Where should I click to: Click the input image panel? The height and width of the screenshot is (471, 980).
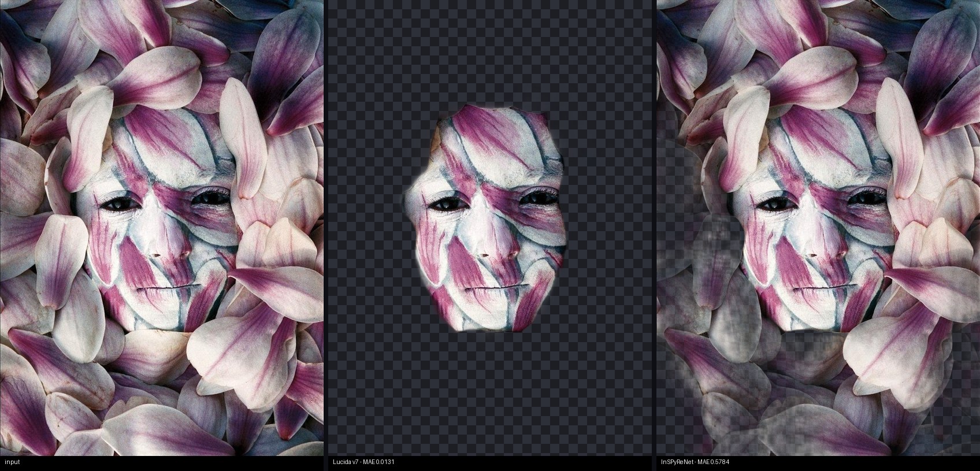[162, 228]
